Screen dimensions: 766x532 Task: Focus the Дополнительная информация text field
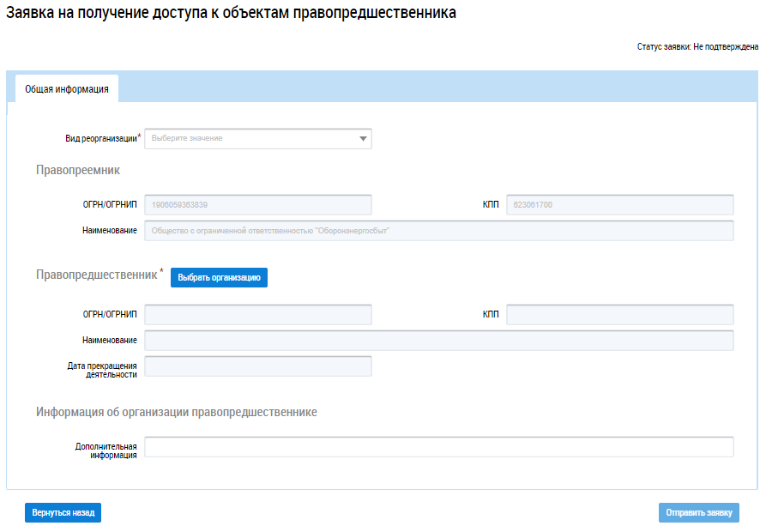pyautogui.click(x=438, y=447)
